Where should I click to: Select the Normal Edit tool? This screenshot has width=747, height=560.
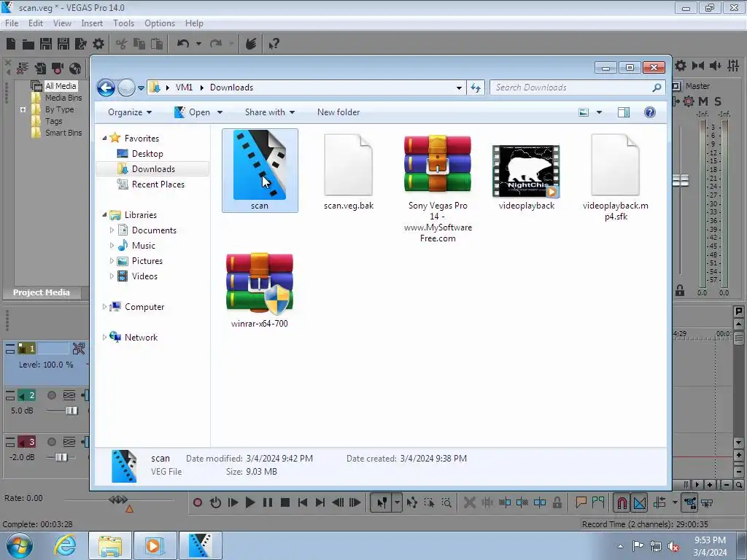pyautogui.click(x=382, y=502)
